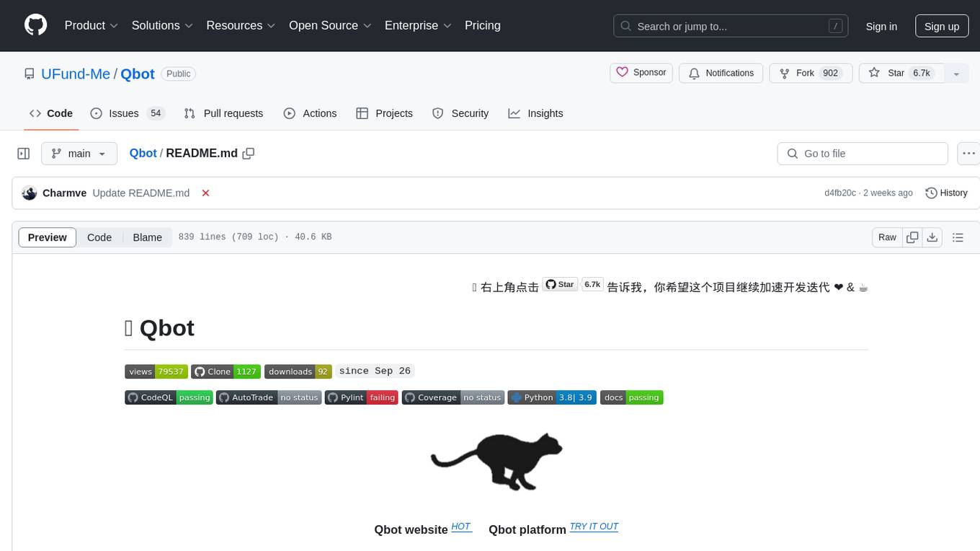Switch to the Security tab
980x551 pixels.
point(460,113)
